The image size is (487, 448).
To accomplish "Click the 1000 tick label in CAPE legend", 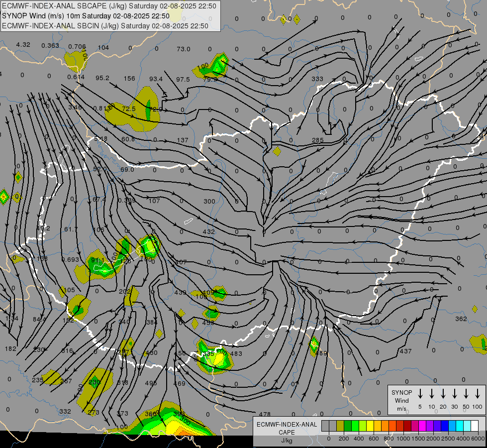I will pyautogui.click(x=403, y=439).
